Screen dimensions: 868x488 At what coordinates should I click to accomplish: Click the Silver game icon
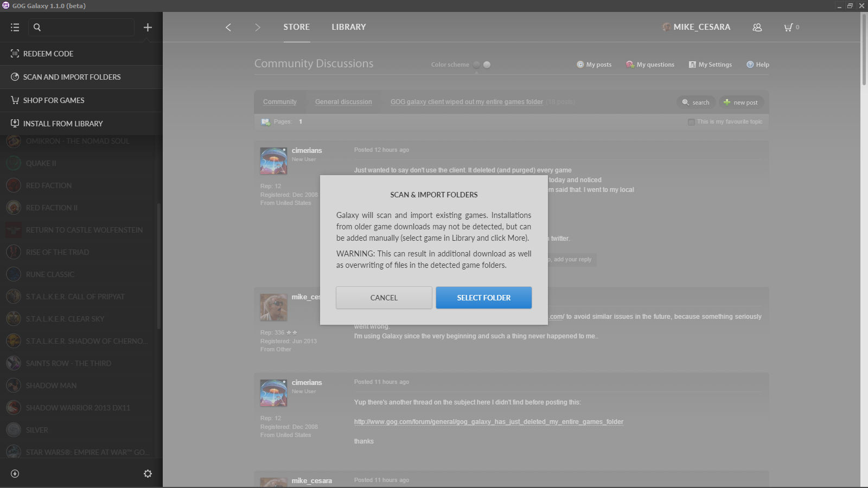pos(14,430)
